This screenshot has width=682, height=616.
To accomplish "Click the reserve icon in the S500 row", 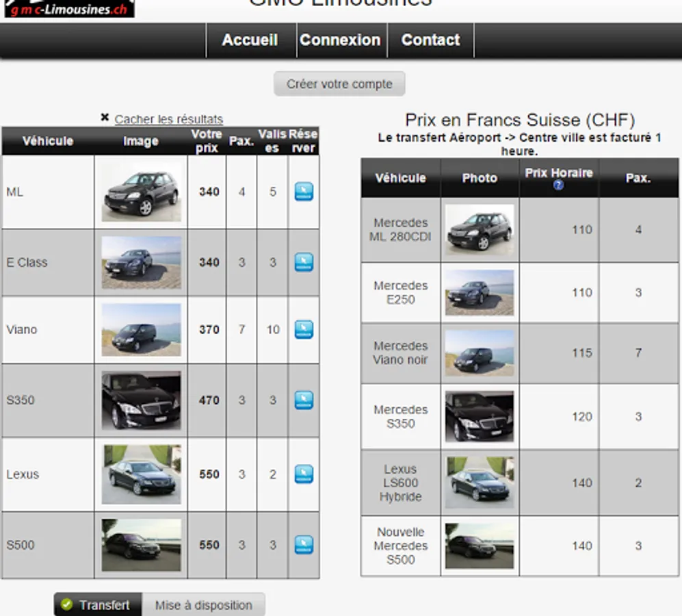I will coord(304,545).
